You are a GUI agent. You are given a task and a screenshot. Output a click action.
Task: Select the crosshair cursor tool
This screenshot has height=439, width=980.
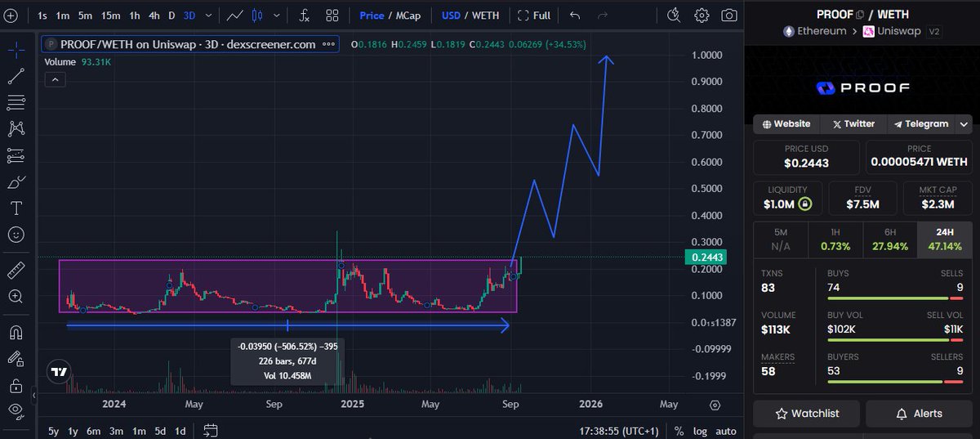(x=16, y=50)
